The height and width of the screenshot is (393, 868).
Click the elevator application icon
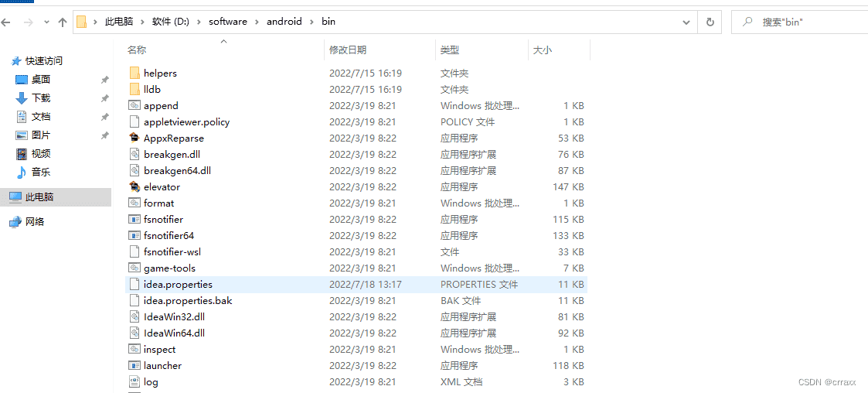pyautogui.click(x=134, y=186)
